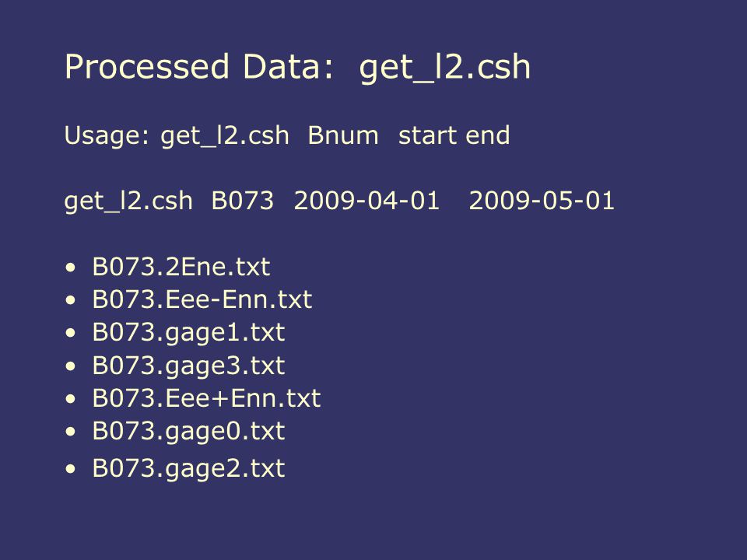Click the B073.gage0.txt list item

188,432
